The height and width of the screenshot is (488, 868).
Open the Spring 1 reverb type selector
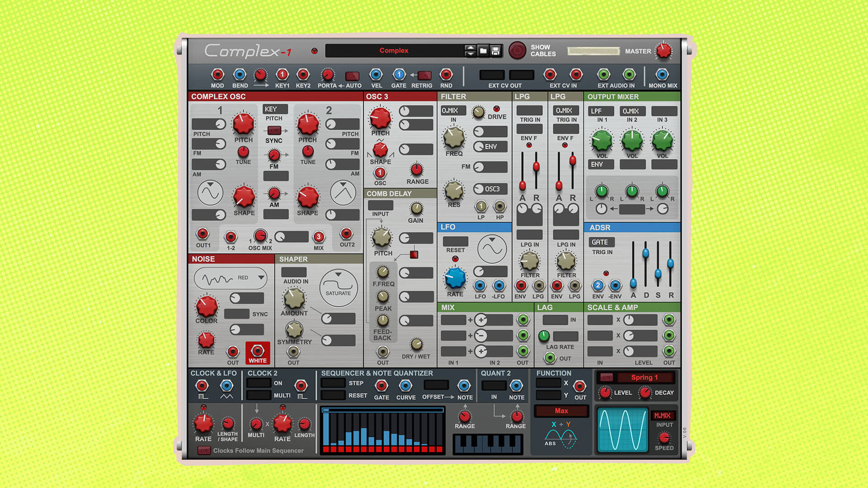644,377
